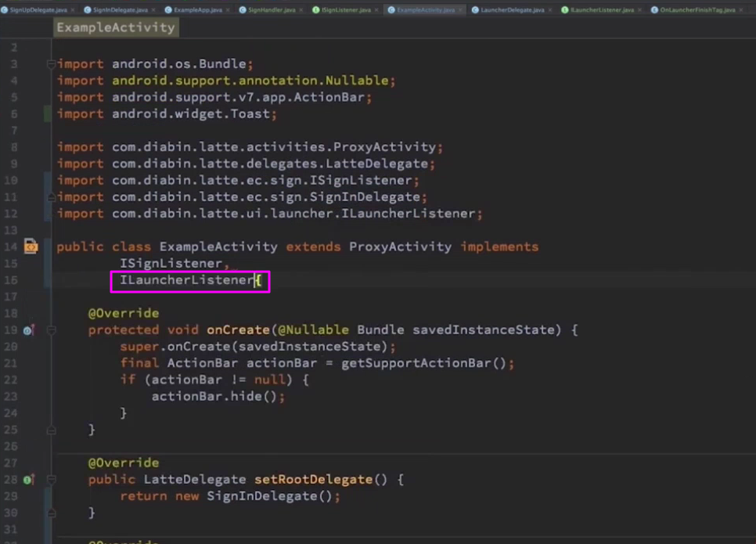
Task: Click the implements gutter icon beside setRootDelegate
Action: (29, 480)
